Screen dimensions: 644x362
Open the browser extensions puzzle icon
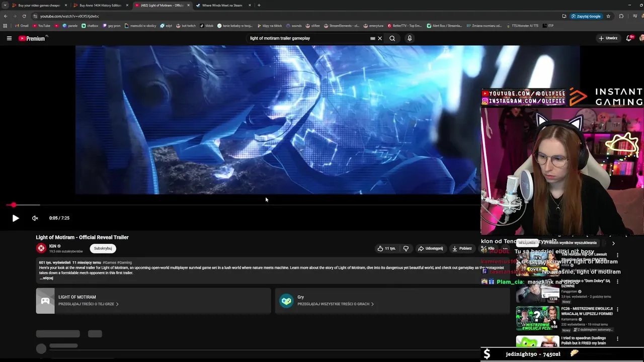click(x=621, y=16)
